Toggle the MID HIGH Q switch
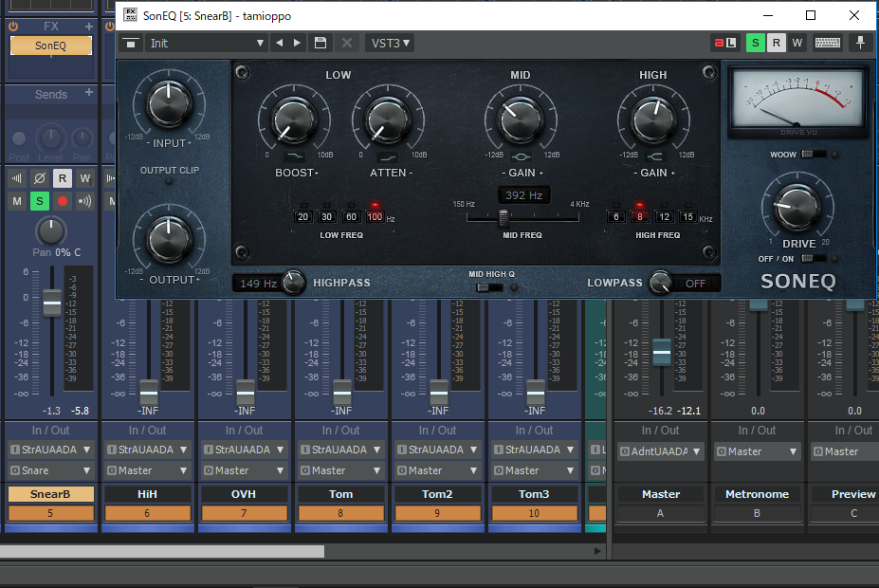 pyautogui.click(x=489, y=287)
